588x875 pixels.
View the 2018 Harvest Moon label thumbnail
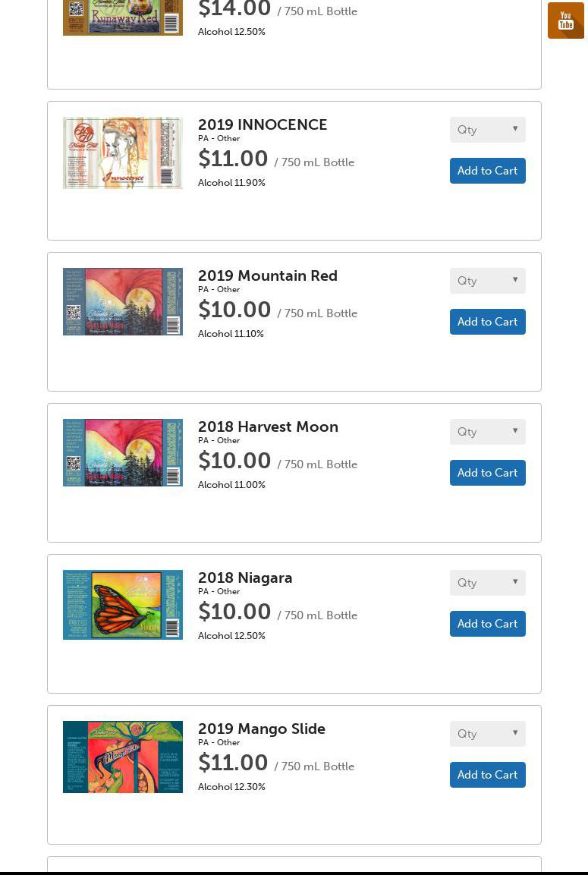[123, 452]
